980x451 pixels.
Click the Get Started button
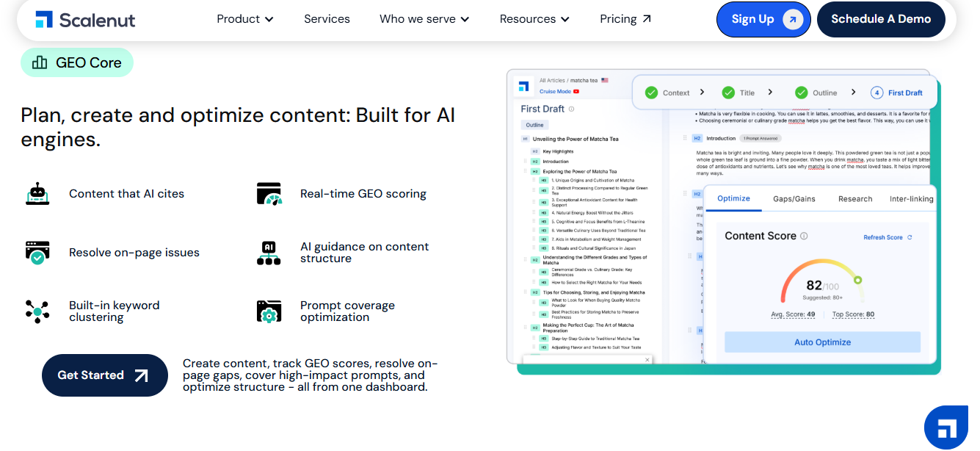coord(104,375)
